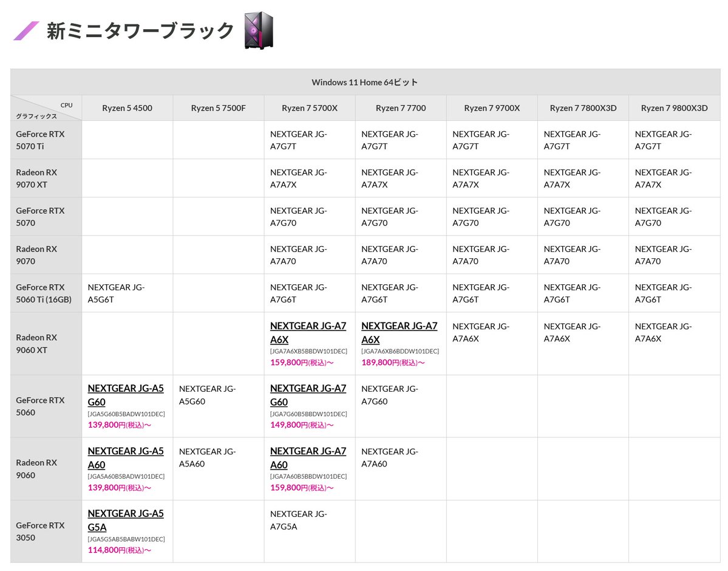Click the 114,800円(税込)～ price text
Screen dimensions: 728x571
[x=120, y=550]
